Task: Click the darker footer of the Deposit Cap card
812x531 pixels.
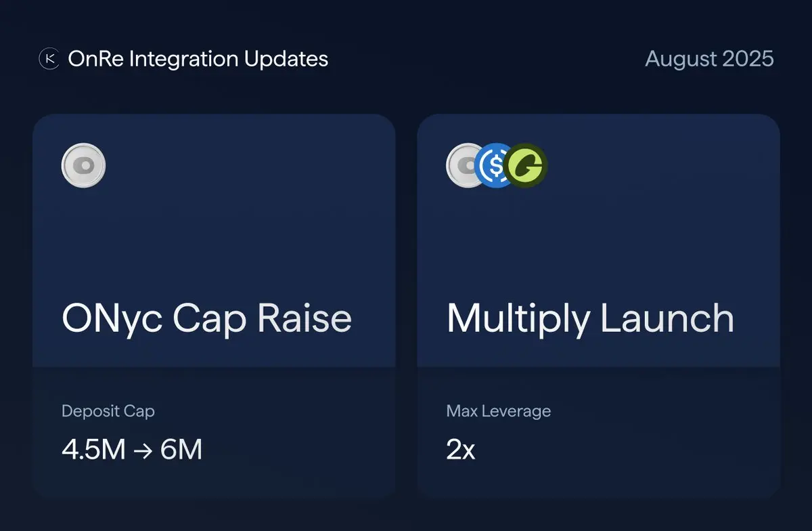Action: pyautogui.click(x=214, y=433)
